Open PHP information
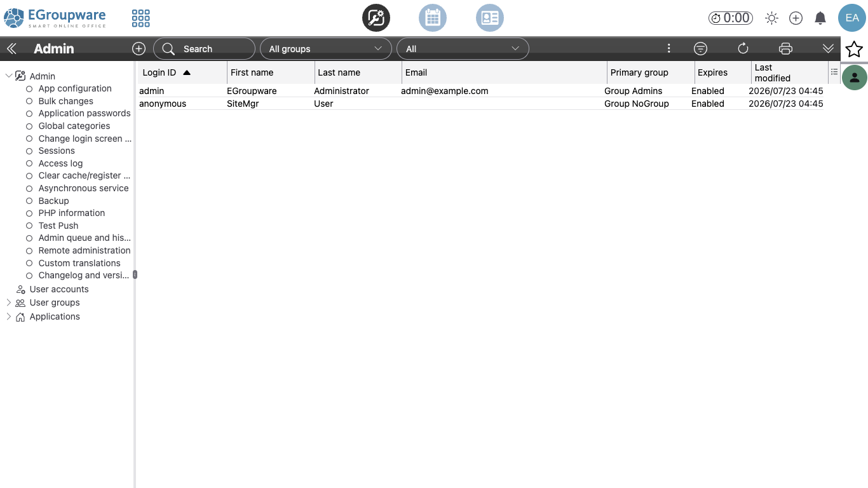Screen dimensions: 868x488 72,213
